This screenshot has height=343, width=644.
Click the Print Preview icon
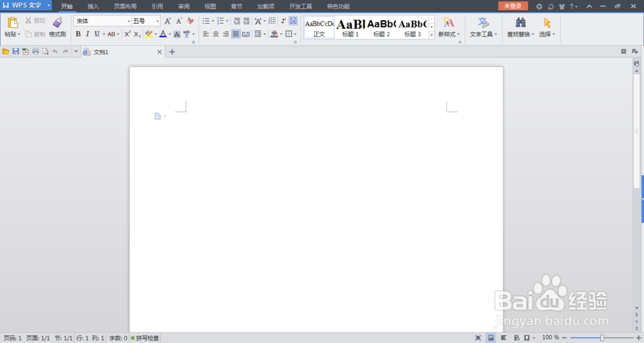45,51
